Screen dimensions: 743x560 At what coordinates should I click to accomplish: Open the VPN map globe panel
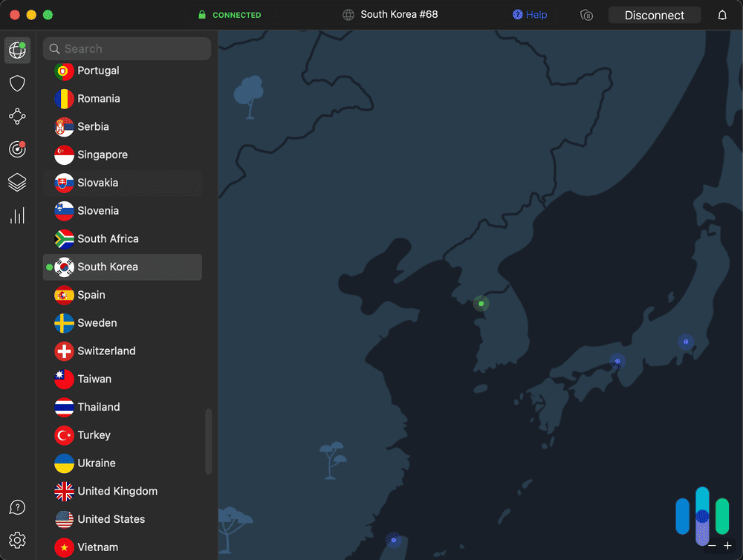(x=17, y=50)
